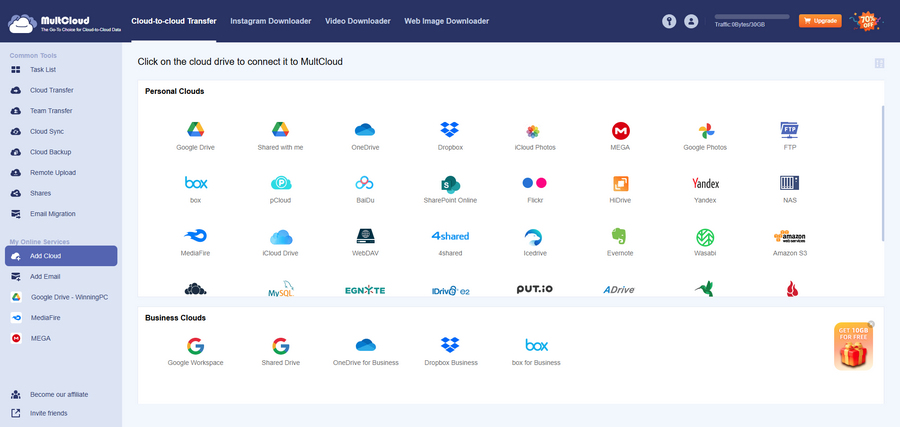Add the OneDrive personal cloud
900x427 pixels.
click(x=364, y=131)
